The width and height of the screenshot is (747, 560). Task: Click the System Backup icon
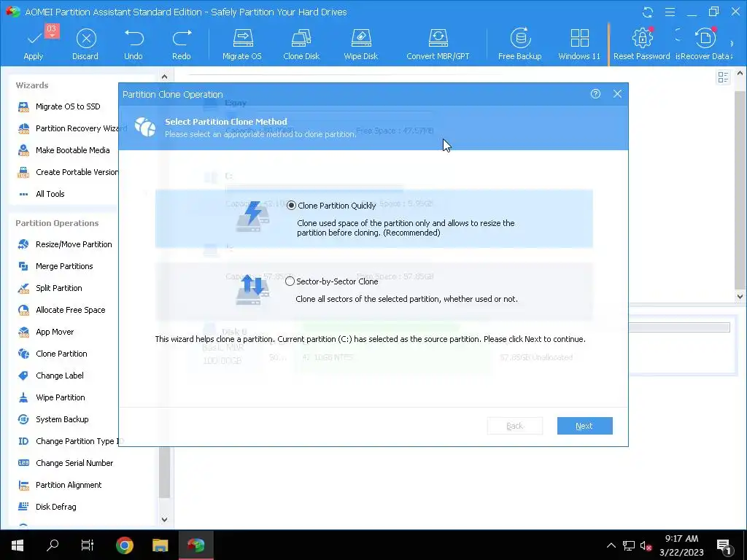coord(23,419)
